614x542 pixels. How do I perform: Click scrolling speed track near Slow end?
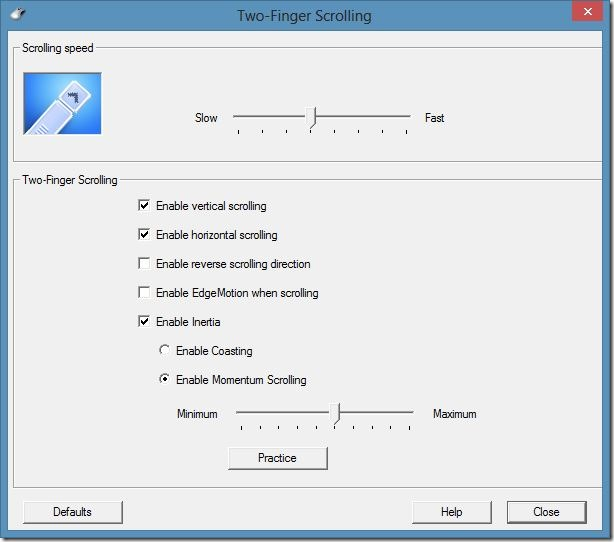(243, 116)
